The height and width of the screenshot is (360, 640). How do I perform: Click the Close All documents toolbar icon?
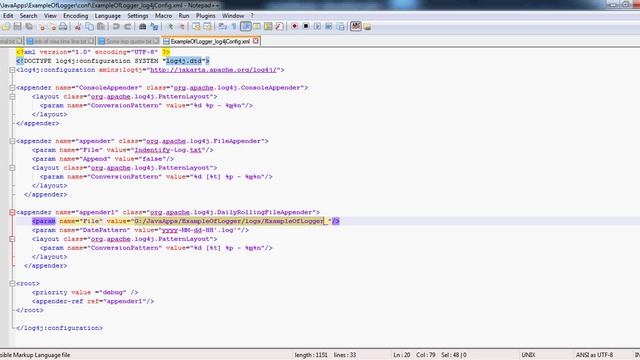click(53, 27)
